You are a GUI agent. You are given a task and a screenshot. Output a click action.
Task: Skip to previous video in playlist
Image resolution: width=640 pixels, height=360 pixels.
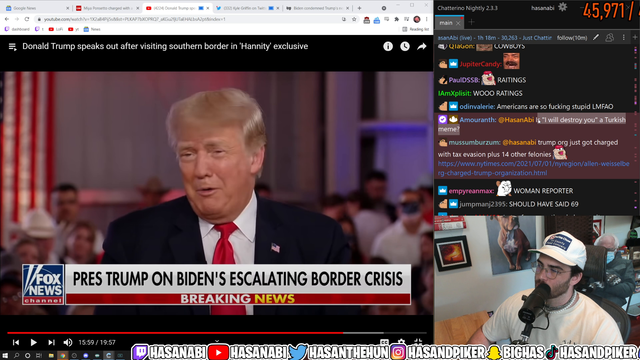point(16,342)
